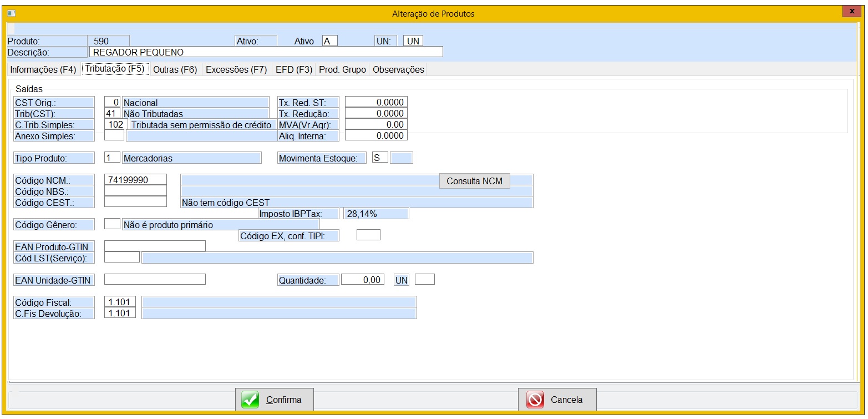Image resolution: width=868 pixels, height=419 pixels.
Task: Click the green checkmark Confirma icon
Action: pyautogui.click(x=251, y=400)
